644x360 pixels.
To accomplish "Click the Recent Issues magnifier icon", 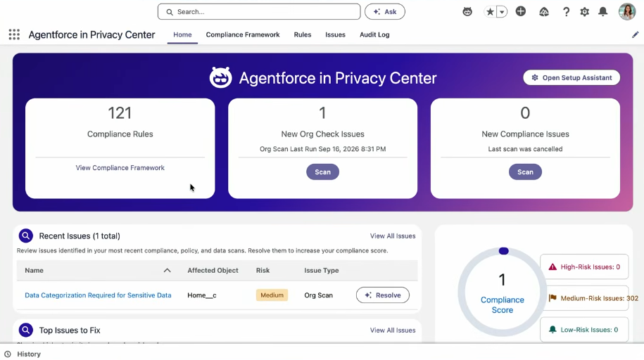I will point(26,236).
